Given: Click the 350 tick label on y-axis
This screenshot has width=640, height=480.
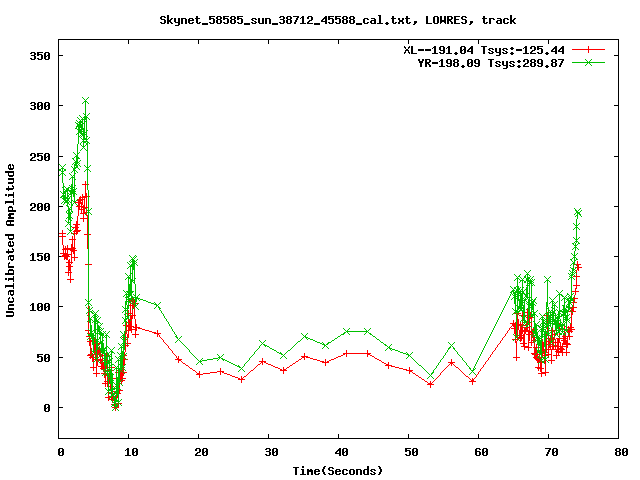Looking at the screenshot, I should (x=40, y=56).
